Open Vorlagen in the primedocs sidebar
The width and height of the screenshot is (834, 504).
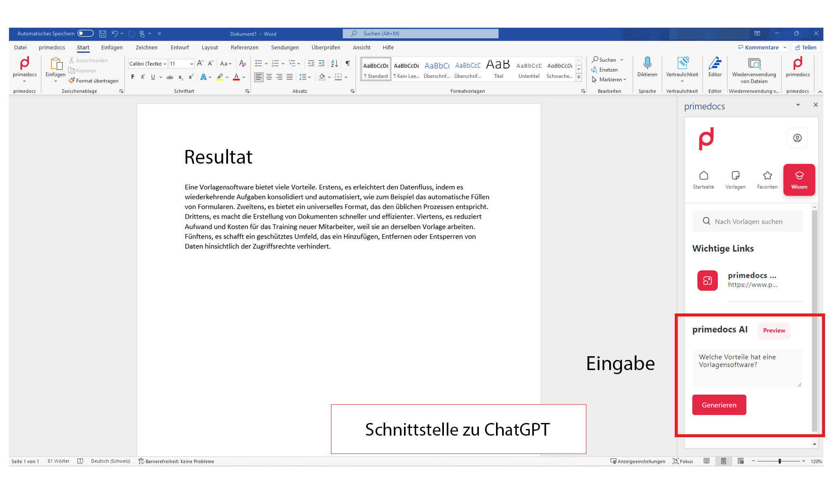[x=735, y=180]
